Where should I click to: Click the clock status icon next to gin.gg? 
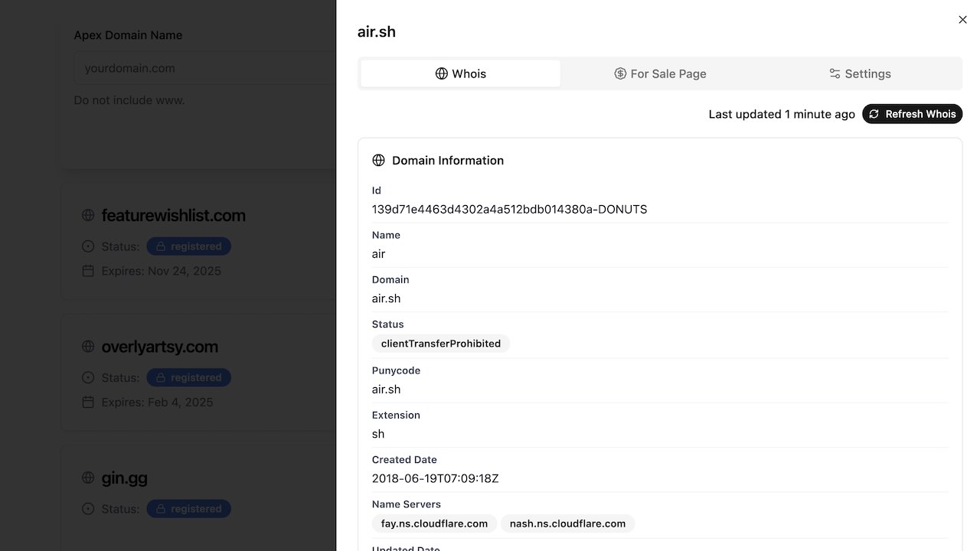(x=87, y=508)
